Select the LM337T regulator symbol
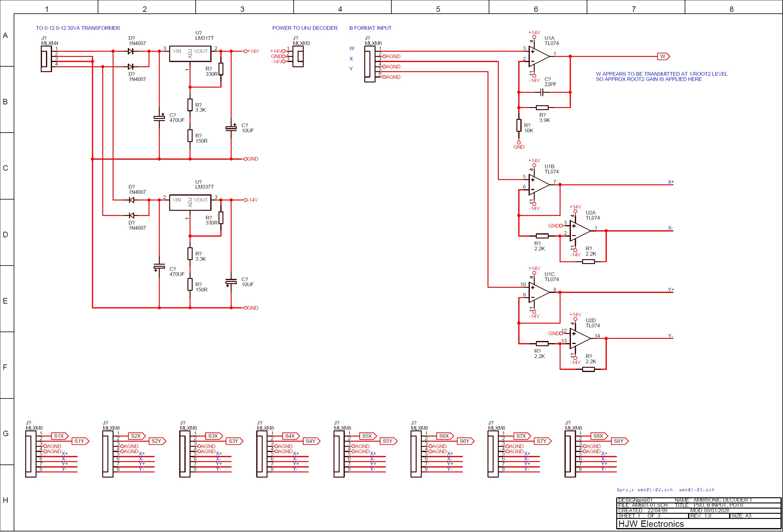Screen dimensions: 783x532 click(x=190, y=202)
